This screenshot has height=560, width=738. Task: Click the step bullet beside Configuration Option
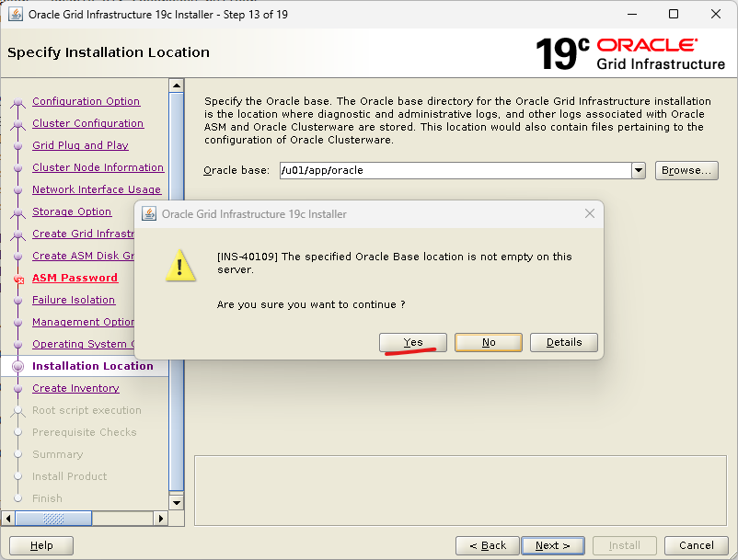pyautogui.click(x=17, y=101)
